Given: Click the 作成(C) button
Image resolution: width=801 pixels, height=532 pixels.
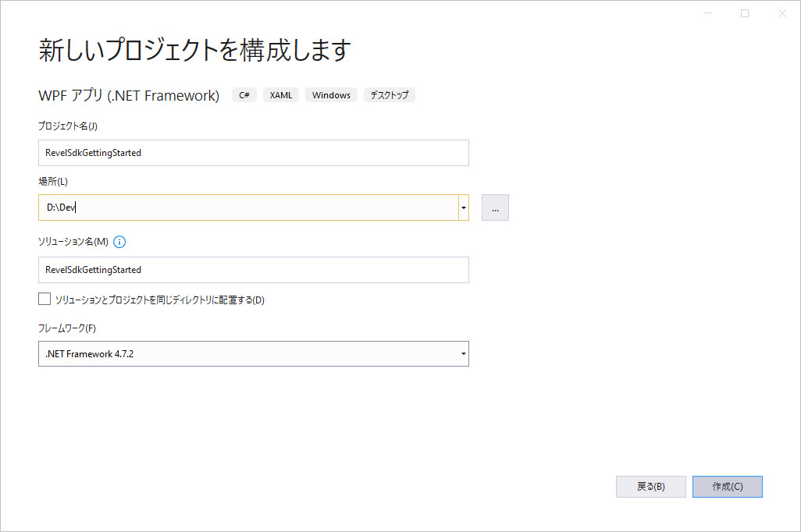Looking at the screenshot, I should [727, 487].
